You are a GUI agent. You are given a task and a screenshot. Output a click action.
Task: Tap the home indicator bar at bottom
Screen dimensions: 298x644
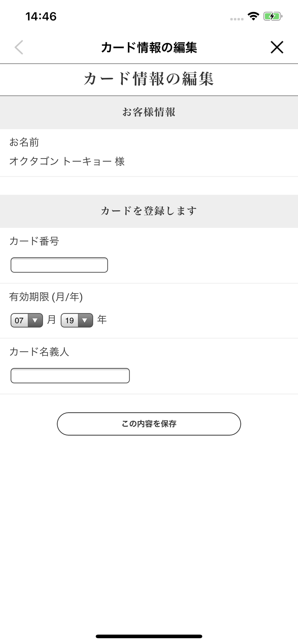click(149, 636)
